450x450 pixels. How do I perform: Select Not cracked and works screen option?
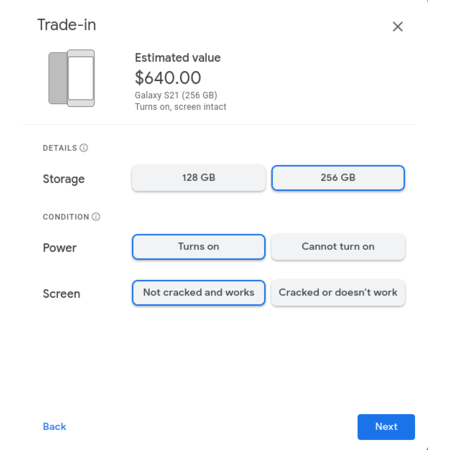[x=199, y=293]
